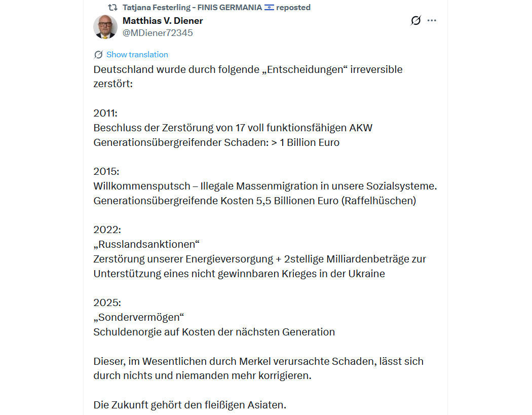Screen dimensions: 532x415
Task: Open Matthias V. Diener's profile picture
Action: [x=105, y=27]
